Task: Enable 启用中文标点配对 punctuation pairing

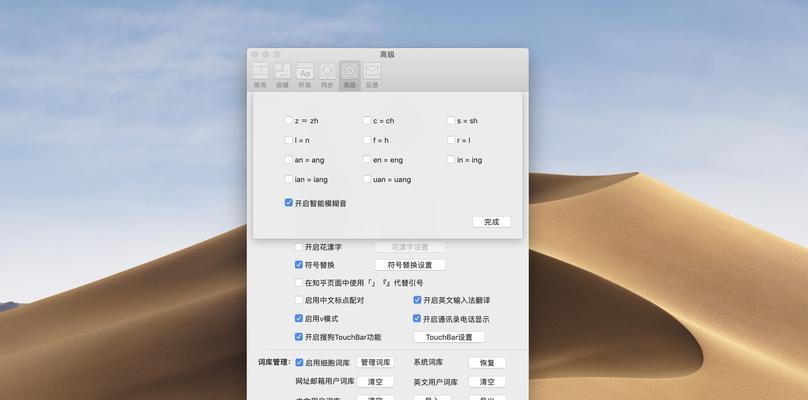Action: tap(299, 299)
